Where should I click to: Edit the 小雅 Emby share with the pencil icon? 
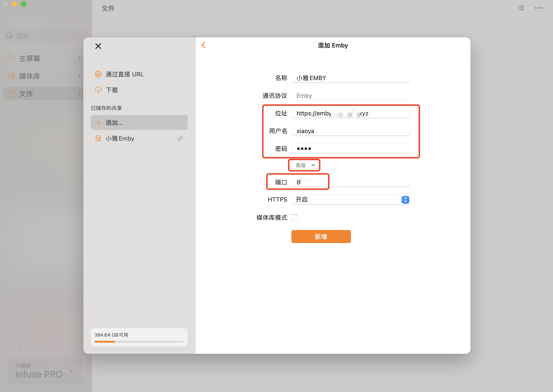tap(180, 138)
